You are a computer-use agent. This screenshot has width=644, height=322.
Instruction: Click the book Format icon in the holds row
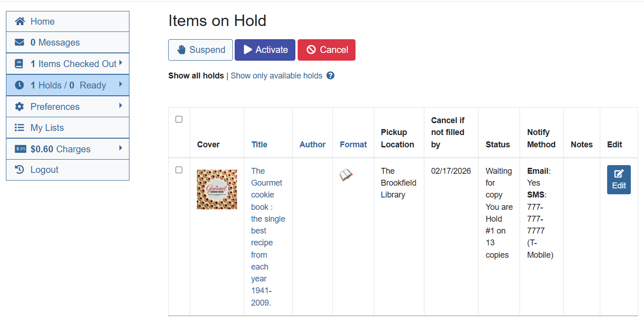[x=346, y=174]
